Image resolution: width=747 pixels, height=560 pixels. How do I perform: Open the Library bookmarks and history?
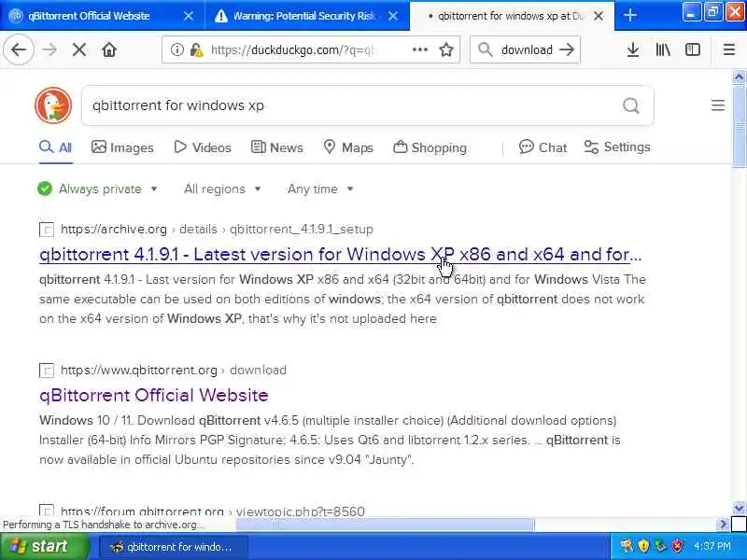[663, 49]
